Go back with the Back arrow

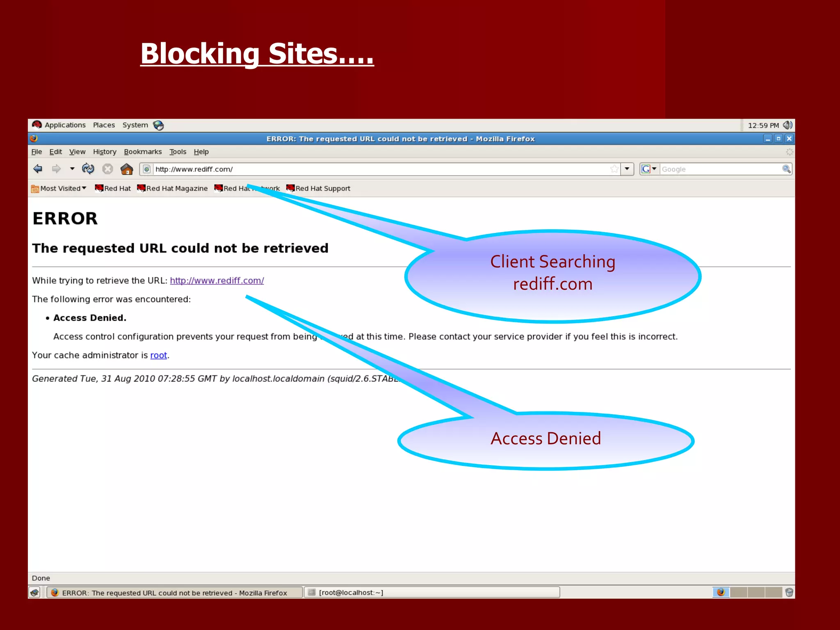(x=38, y=169)
